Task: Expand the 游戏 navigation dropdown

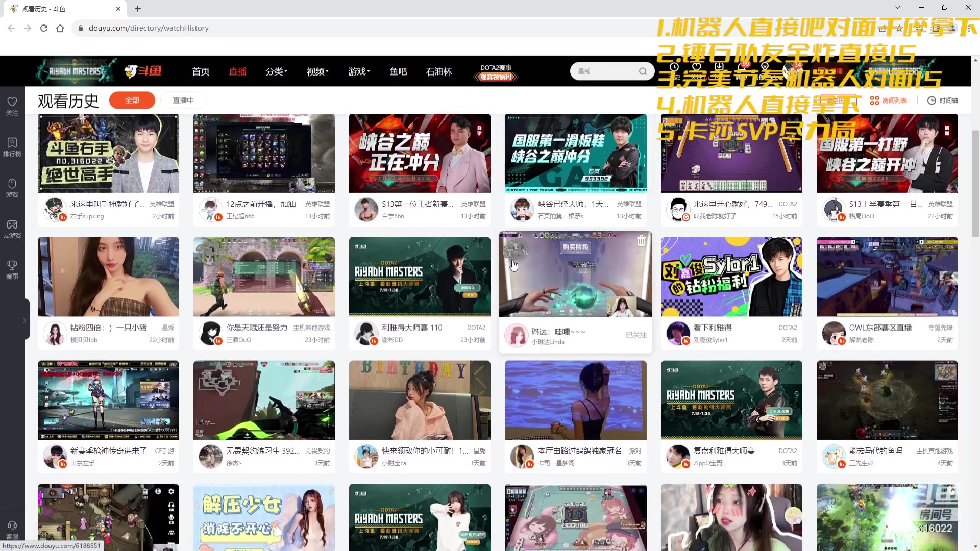Action: pyautogui.click(x=359, y=71)
